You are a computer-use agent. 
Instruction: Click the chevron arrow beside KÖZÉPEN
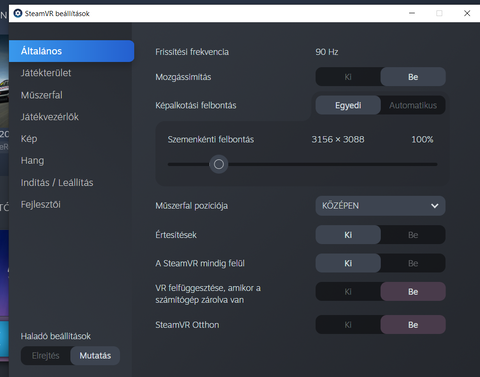coord(434,206)
